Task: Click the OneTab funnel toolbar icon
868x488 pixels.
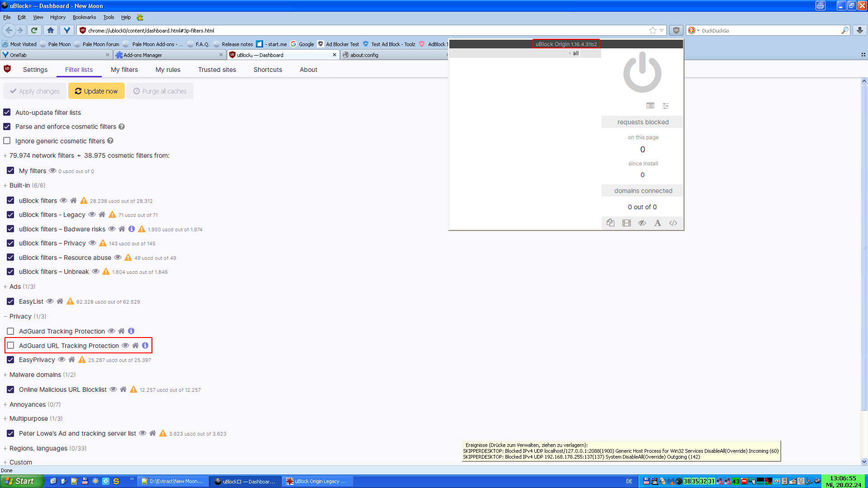Action: (67, 30)
